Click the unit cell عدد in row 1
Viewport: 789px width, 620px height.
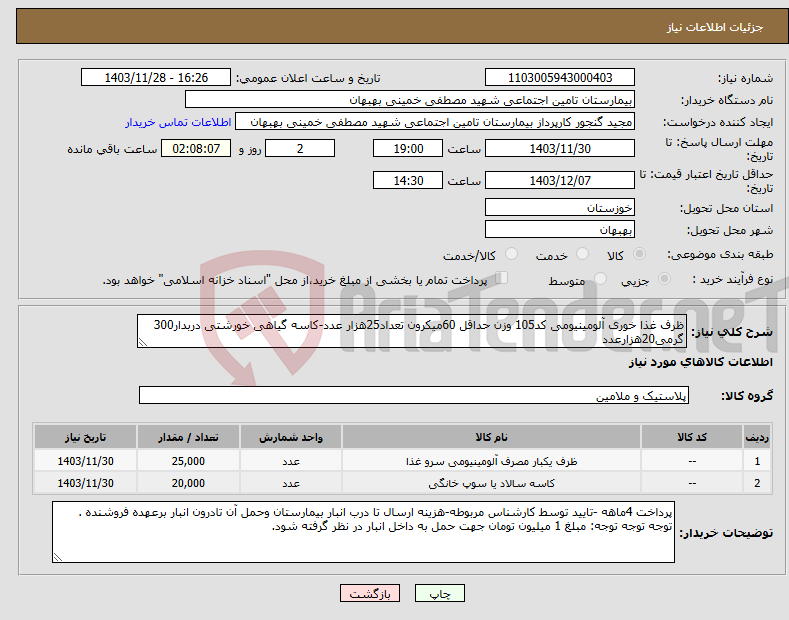pos(291,461)
